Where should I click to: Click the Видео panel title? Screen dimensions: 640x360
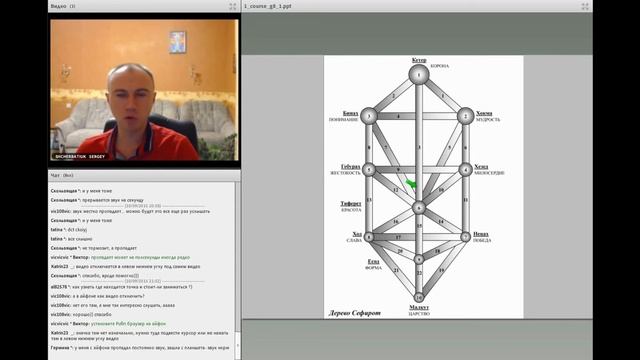tap(59, 6)
